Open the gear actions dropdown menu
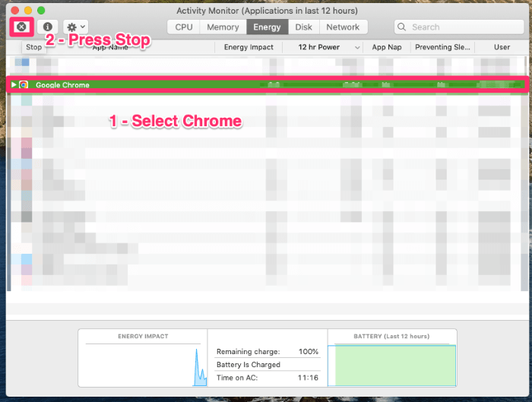The width and height of the screenshot is (532, 402). tap(76, 27)
